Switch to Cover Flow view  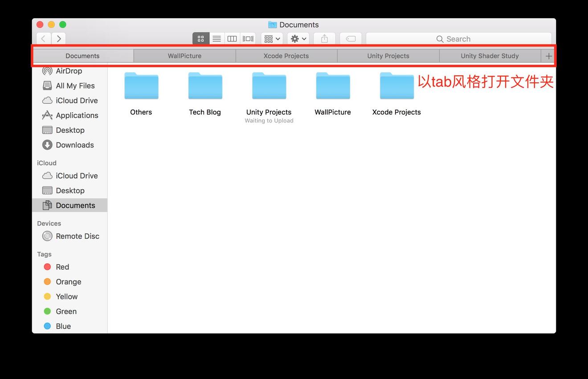click(248, 38)
